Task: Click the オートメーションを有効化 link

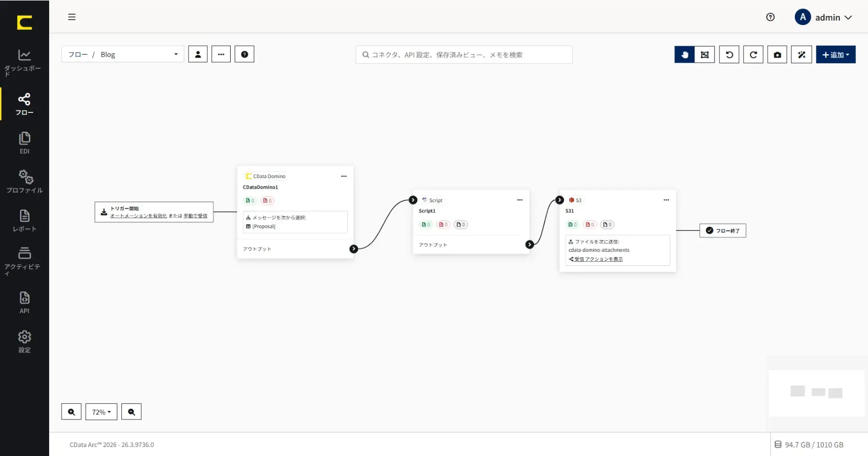Action: pos(138,216)
